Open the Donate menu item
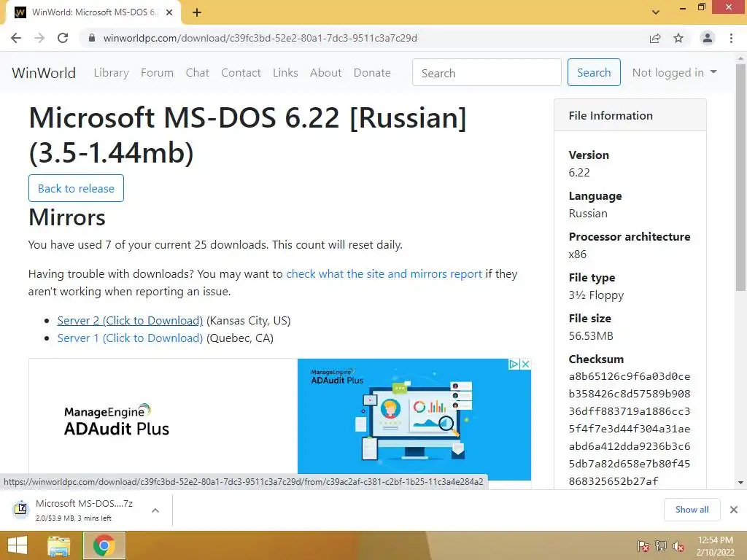Image resolution: width=747 pixels, height=560 pixels. 372,73
